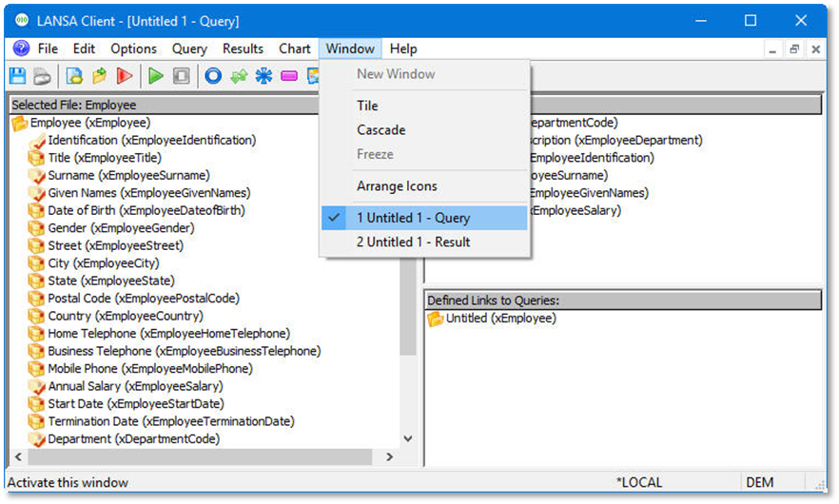
Task: Click the magenta rectangle toolbar icon
Action: coord(289,76)
